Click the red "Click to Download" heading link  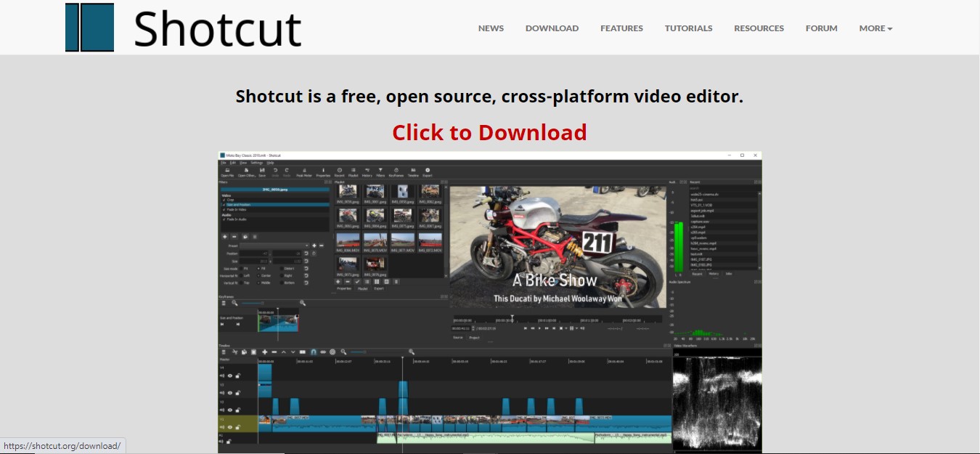click(489, 132)
